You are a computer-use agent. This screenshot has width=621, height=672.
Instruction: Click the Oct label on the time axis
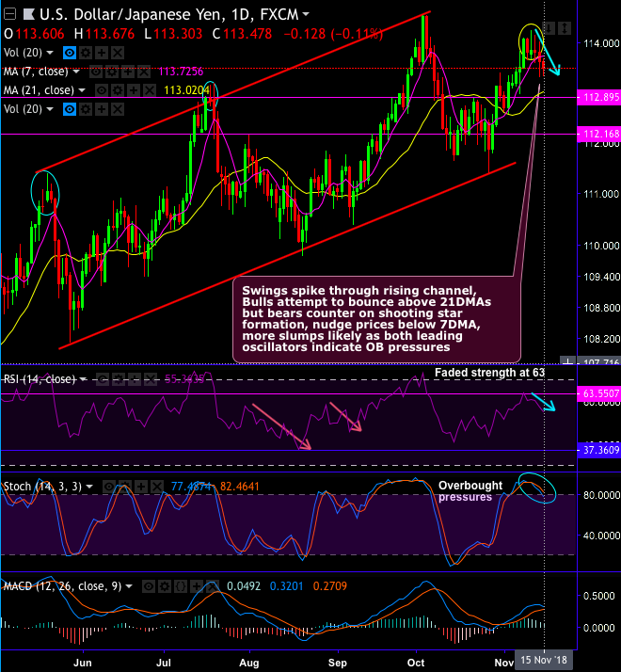[416, 663]
